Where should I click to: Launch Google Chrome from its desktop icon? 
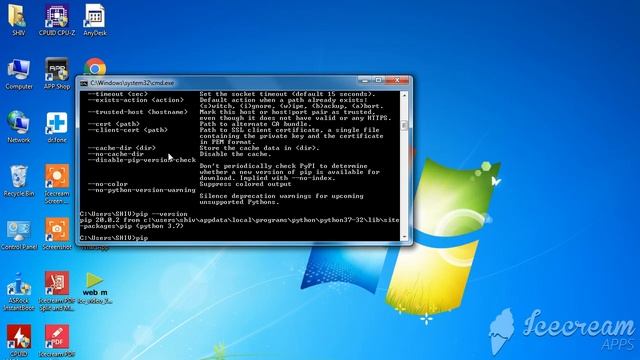click(95, 67)
